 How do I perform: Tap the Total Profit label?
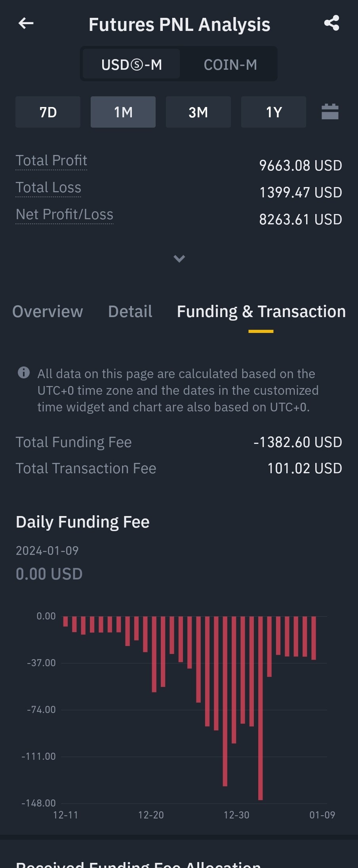point(51,161)
